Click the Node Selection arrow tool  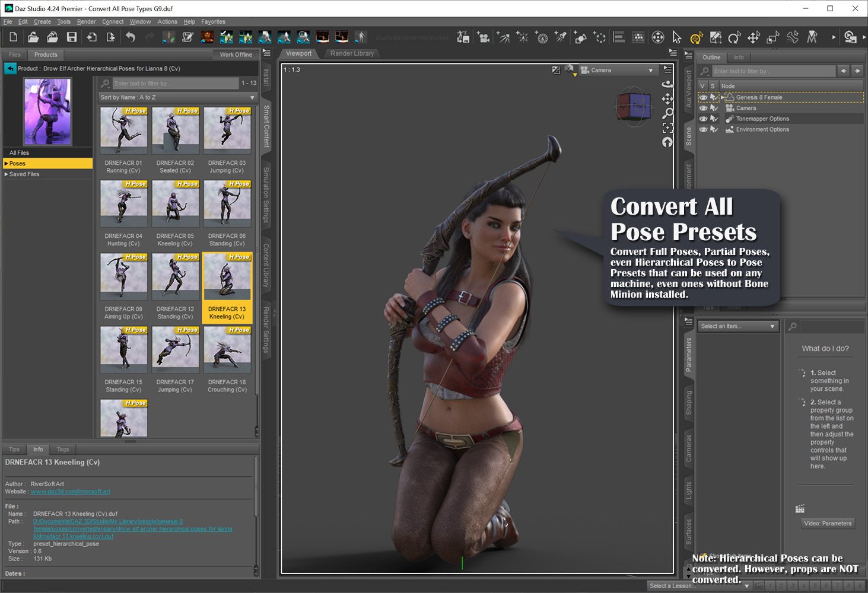(x=677, y=37)
